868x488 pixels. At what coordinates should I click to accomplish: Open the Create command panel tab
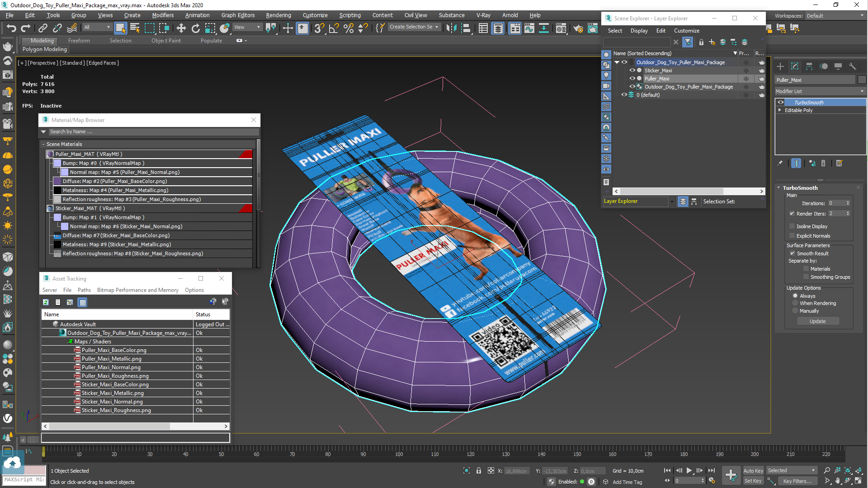click(x=780, y=66)
